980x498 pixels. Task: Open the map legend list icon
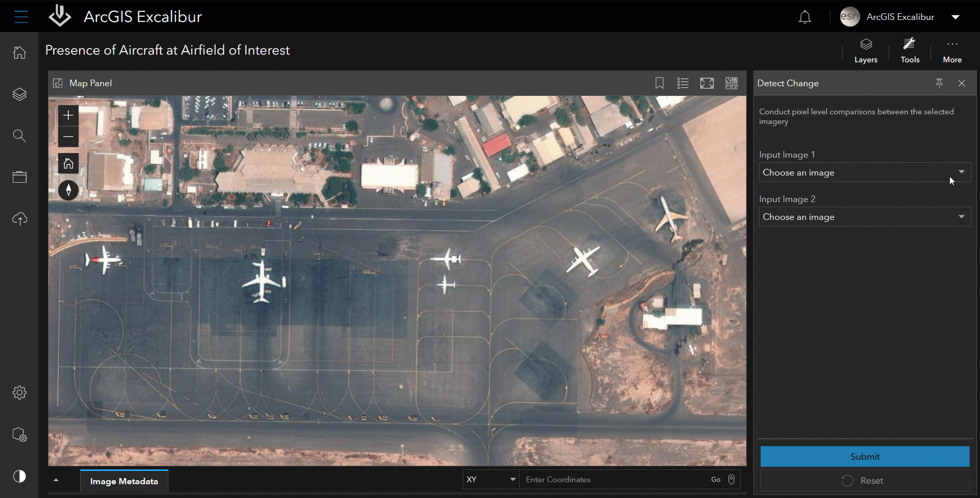[x=683, y=83]
